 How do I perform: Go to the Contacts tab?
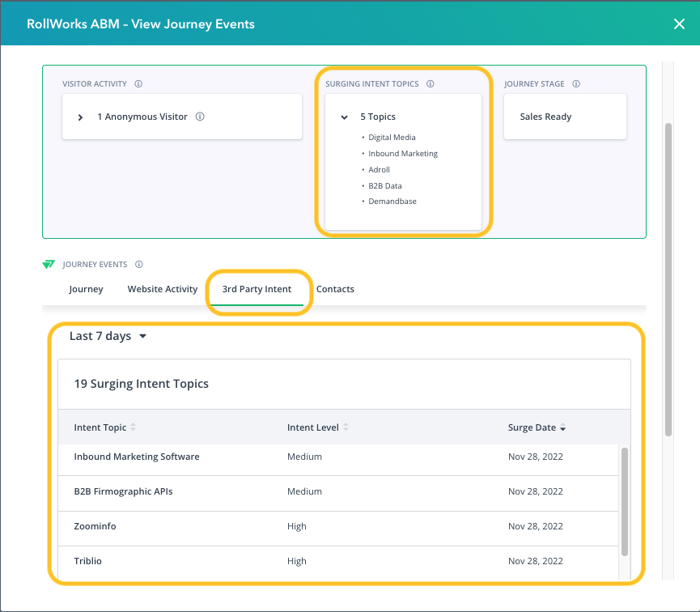335,289
